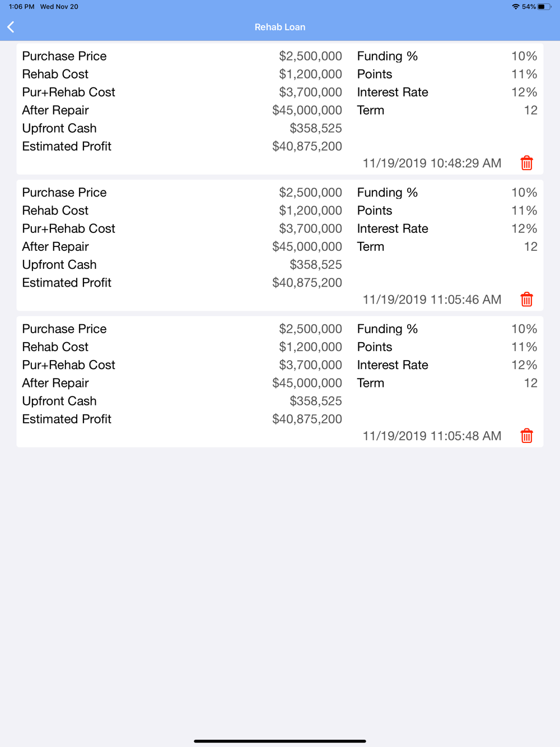The image size is (560, 747).
Task: Open second loan's Rehab Cost row
Action: pyautogui.click(x=182, y=211)
